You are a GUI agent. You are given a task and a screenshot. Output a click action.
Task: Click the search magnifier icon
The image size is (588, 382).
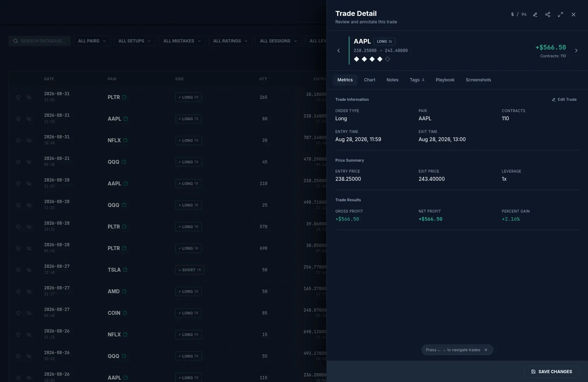coord(16,41)
